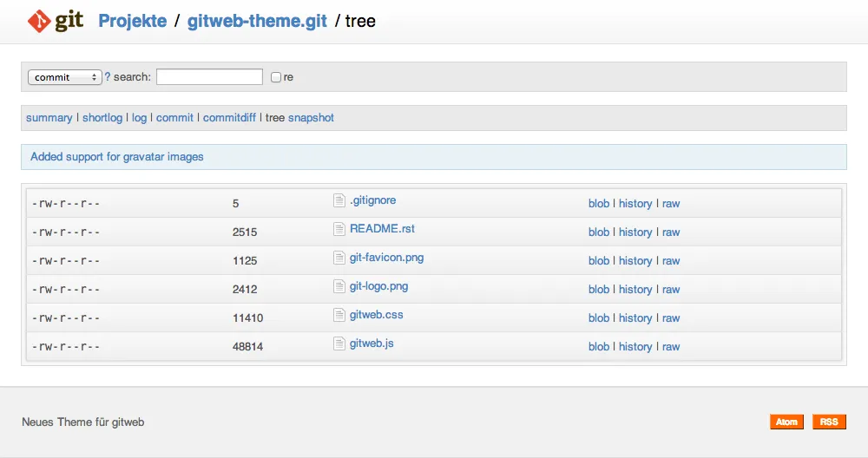868x458 pixels.
Task: Open raw view of README.rst
Action: (671, 232)
